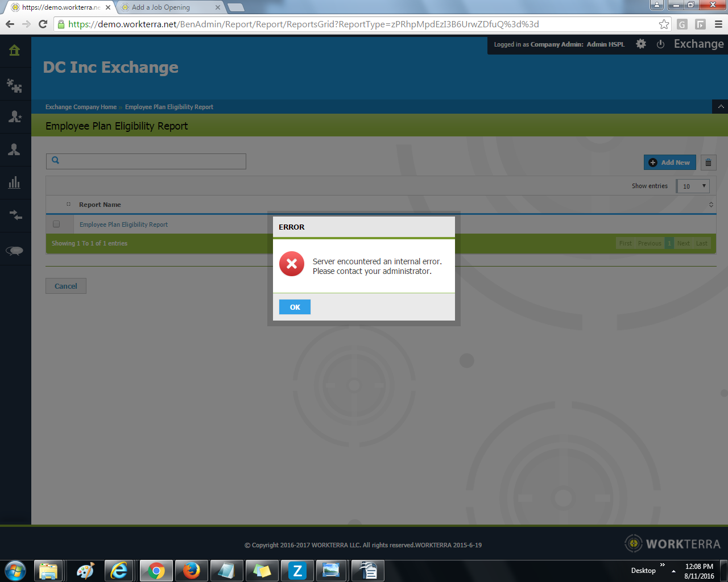Image resolution: width=728 pixels, height=582 pixels.
Task: Bookmark this page with the star icon
Action: click(664, 24)
